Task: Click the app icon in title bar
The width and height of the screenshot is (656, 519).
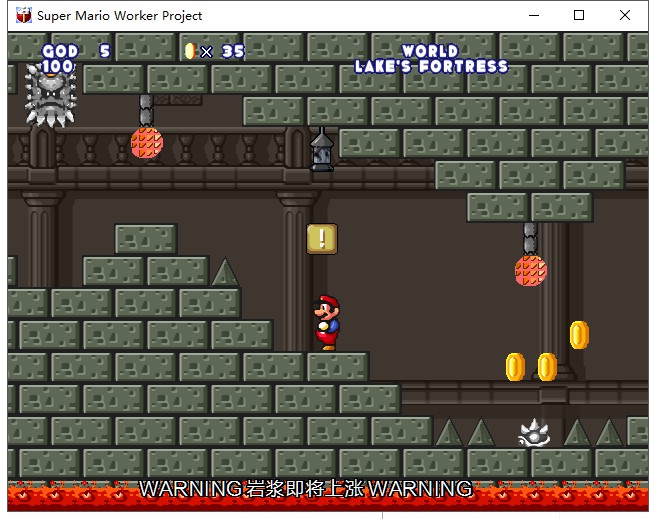Action: [24, 15]
